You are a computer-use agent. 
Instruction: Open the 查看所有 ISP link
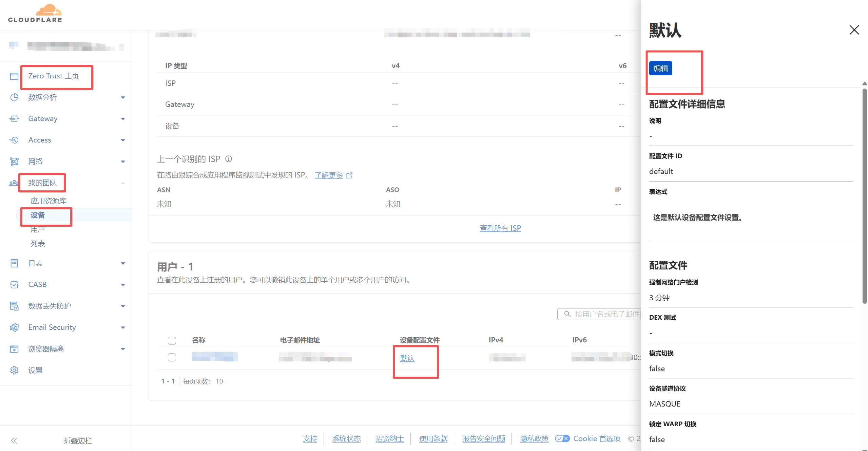click(x=500, y=228)
